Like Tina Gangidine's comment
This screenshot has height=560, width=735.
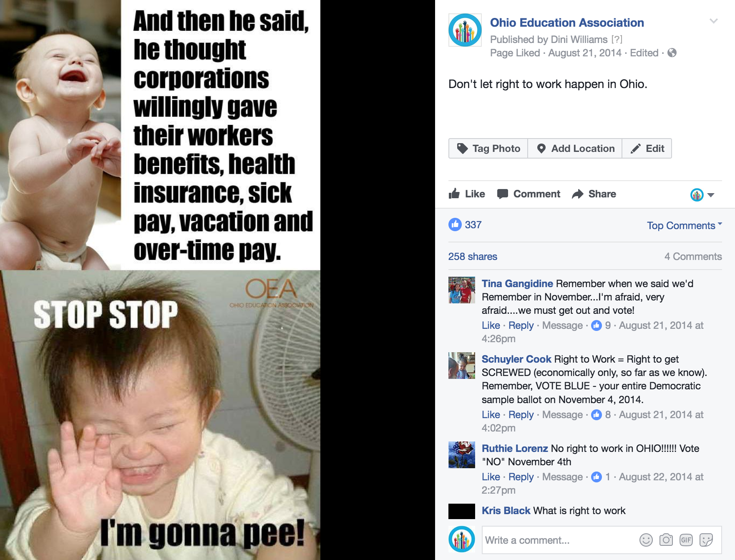tap(491, 325)
